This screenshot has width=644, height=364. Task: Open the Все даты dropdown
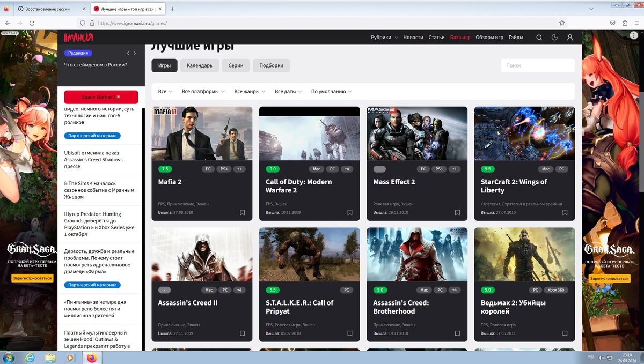click(288, 92)
